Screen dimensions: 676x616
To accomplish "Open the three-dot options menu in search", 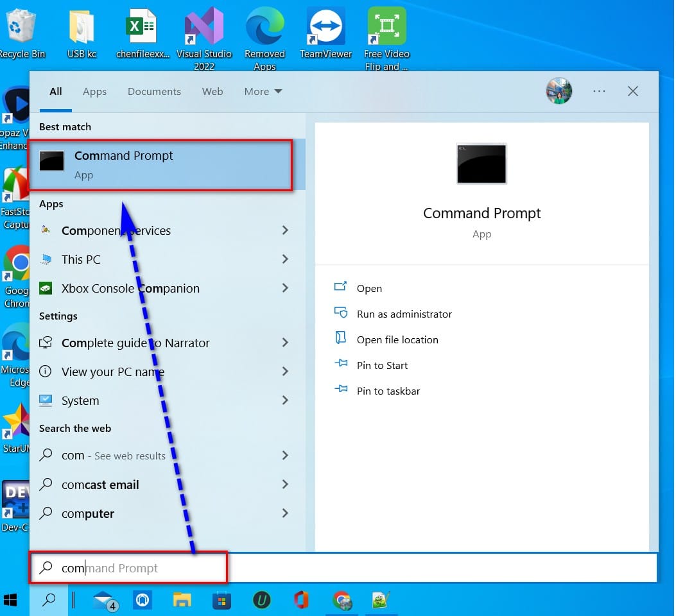I will coord(599,91).
